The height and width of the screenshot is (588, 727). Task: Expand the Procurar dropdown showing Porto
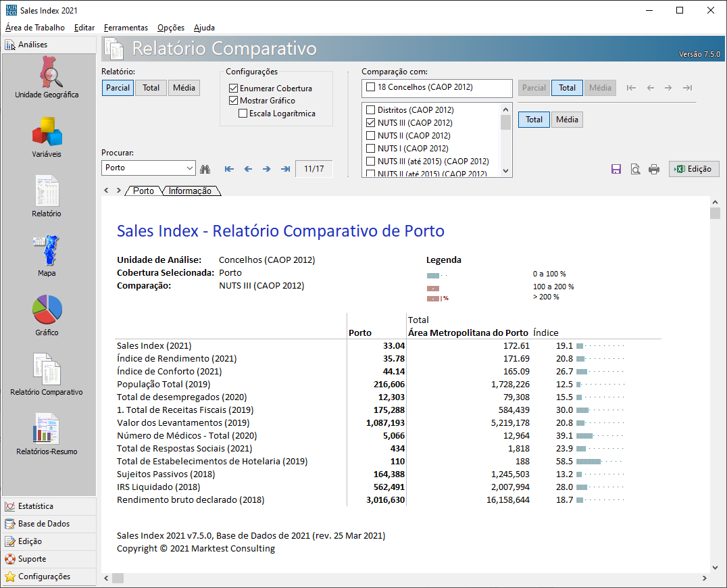click(x=189, y=168)
